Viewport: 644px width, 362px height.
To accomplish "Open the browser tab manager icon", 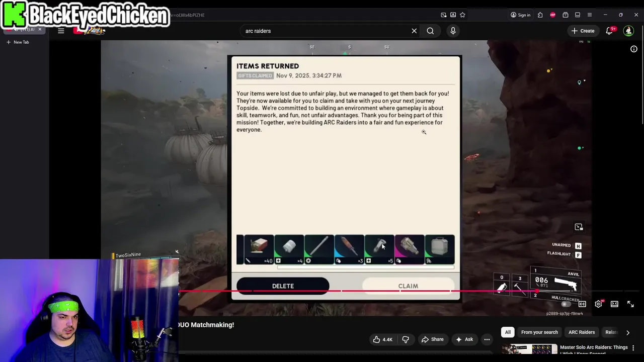I will pos(565,15).
